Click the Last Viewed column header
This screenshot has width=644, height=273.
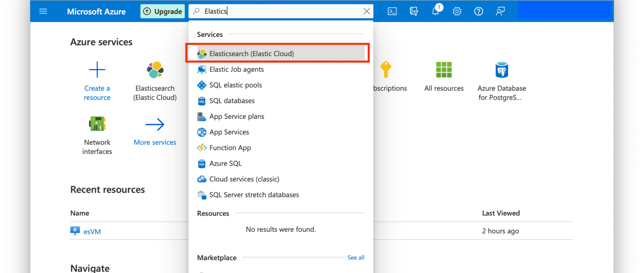tap(501, 213)
